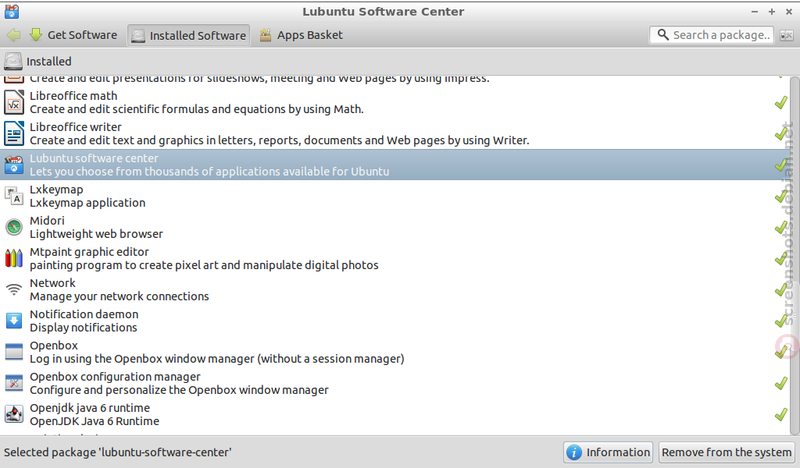Open the Get Software tab

[73, 35]
